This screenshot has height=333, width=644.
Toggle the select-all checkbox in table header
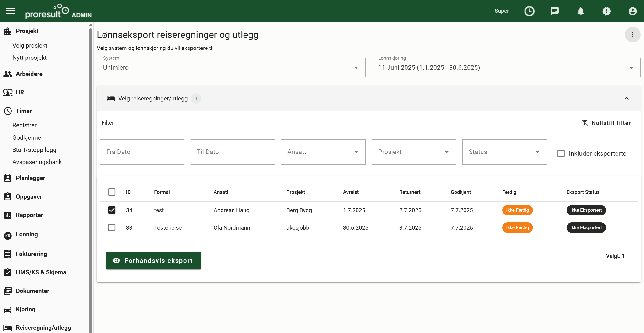tap(112, 192)
